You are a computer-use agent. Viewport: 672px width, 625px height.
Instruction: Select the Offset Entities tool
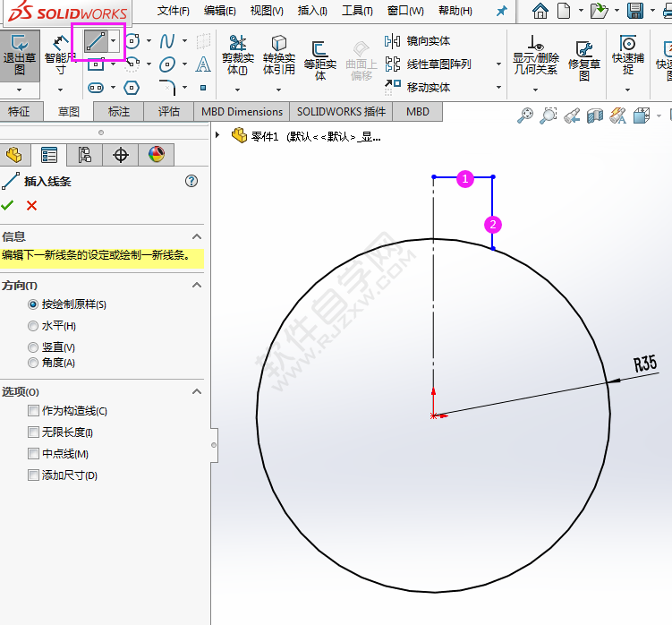[320, 61]
